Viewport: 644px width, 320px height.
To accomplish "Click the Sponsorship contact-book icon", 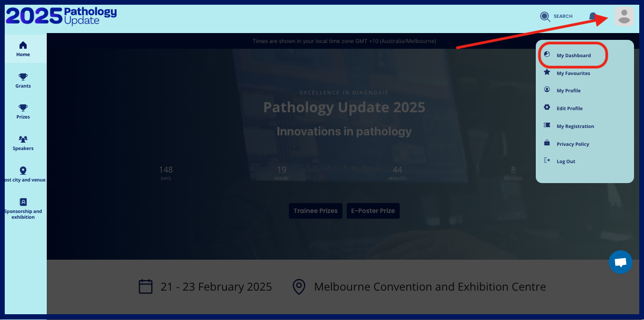I will click(23, 202).
